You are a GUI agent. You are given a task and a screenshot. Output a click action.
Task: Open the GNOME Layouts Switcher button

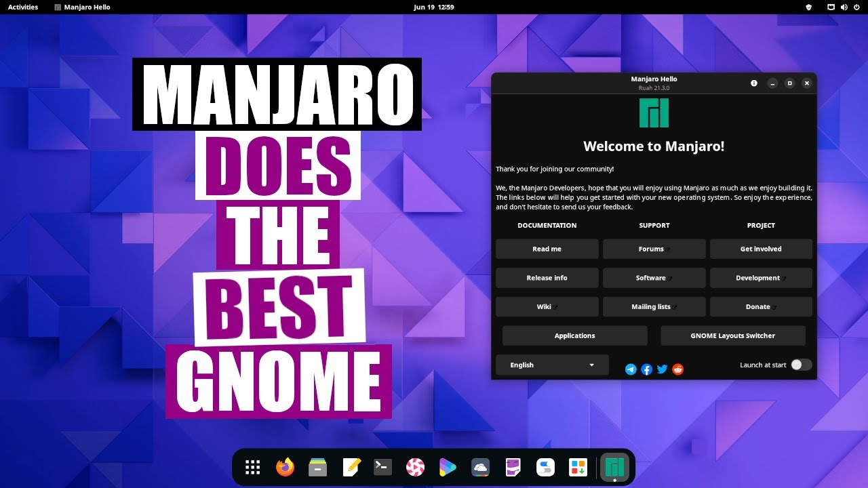click(733, 335)
